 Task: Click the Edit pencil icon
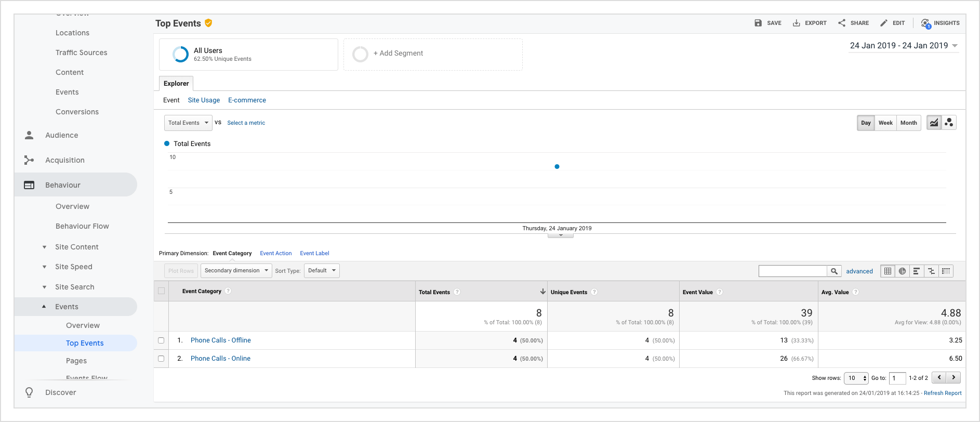(884, 23)
